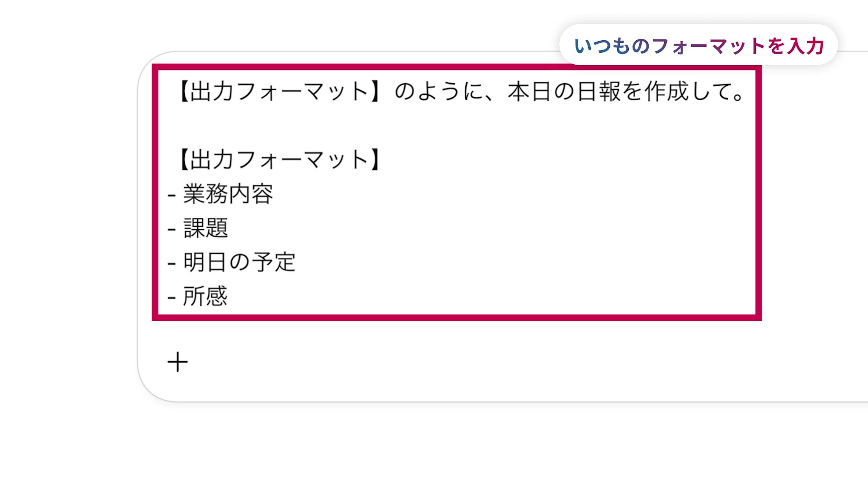
Task: Place cursor in the 課題 line
Action: [x=205, y=228]
